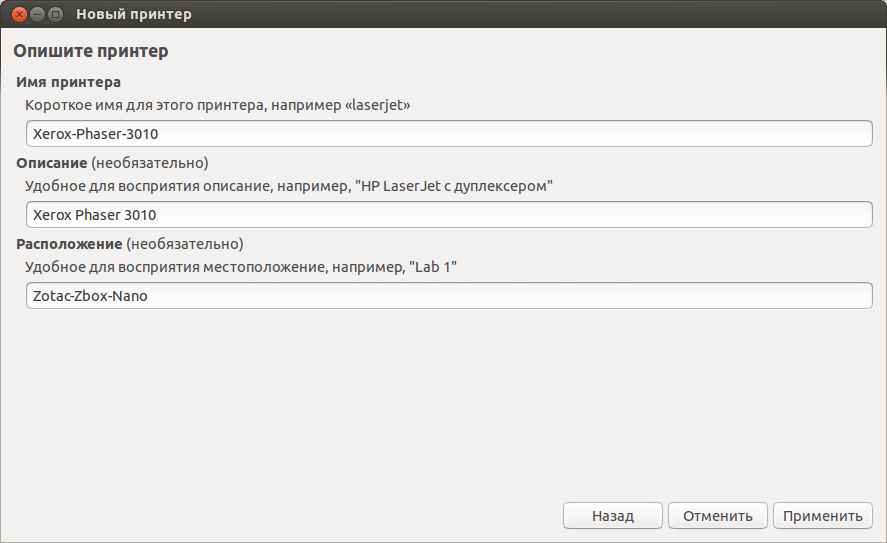Focus the printer name field containing Xerox-Phaser-3010
The image size is (887, 543).
[x=448, y=133]
